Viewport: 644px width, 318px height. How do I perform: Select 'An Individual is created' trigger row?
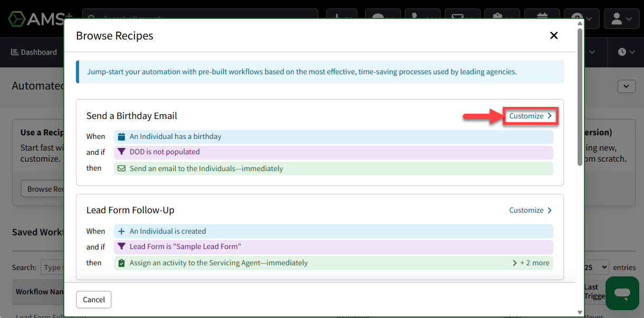click(334, 231)
